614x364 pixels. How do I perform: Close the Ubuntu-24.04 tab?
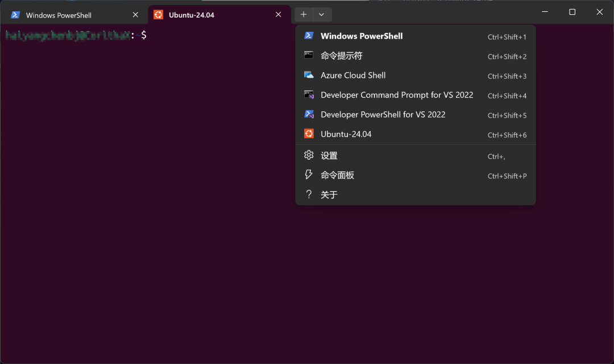pos(279,14)
